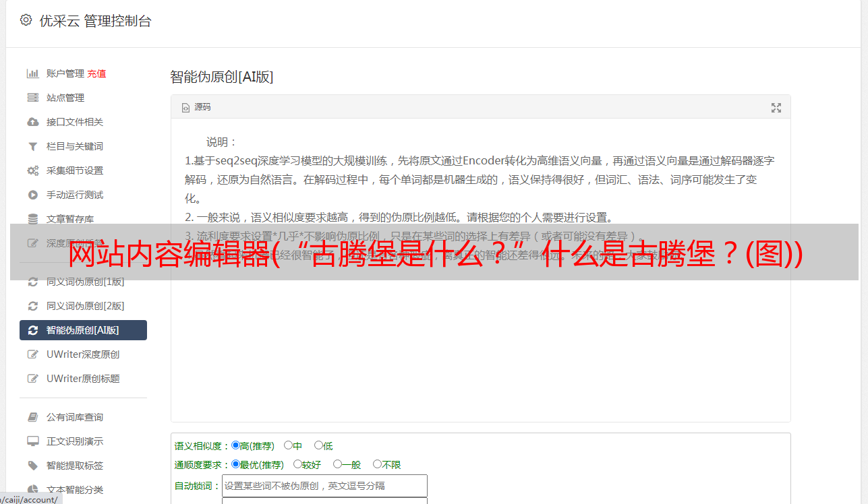Select 语义相似度 低 radio
The image size is (868, 504).
(x=318, y=445)
